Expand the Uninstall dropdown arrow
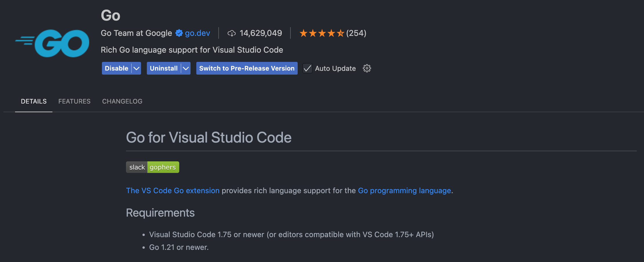The width and height of the screenshot is (644, 262). (186, 69)
